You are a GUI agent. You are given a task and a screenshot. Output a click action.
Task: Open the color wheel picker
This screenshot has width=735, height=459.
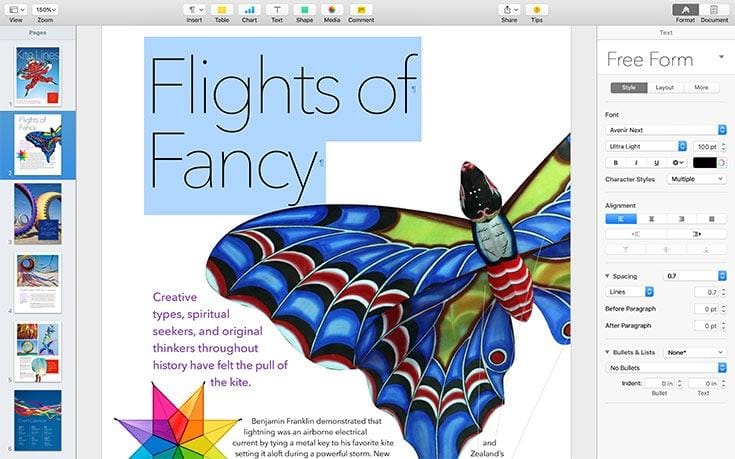(x=722, y=163)
